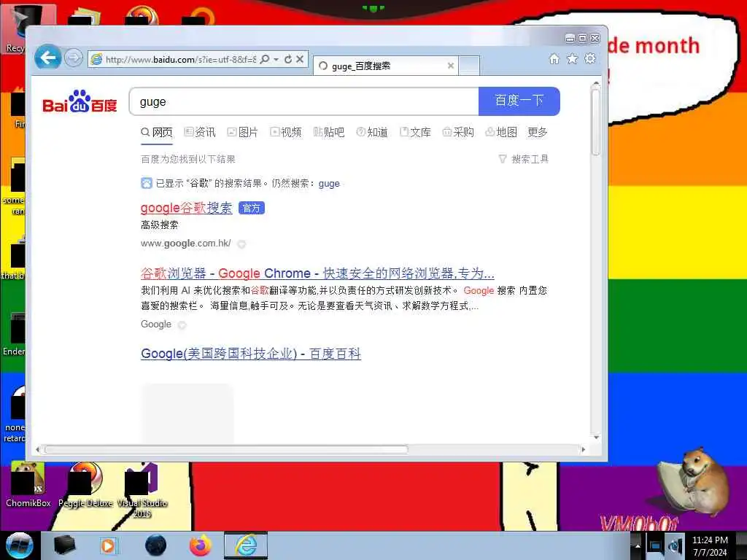
Task: Click the Baidu logo
Action: pos(80,101)
